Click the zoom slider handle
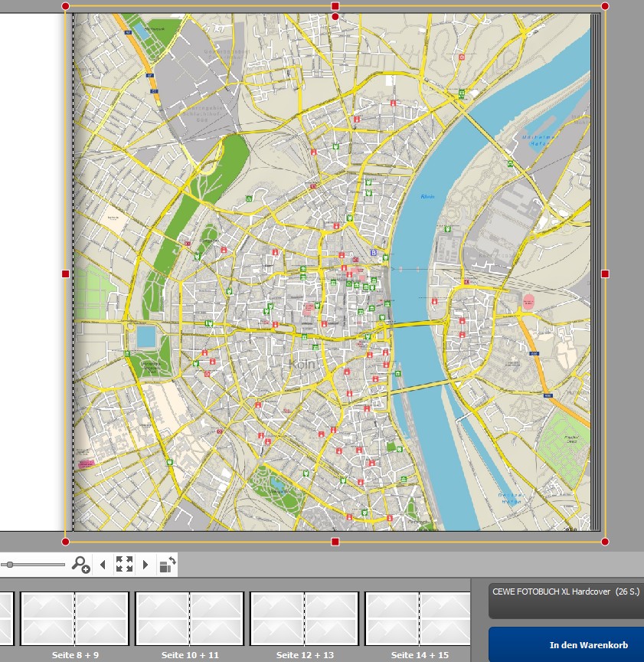 point(8,565)
